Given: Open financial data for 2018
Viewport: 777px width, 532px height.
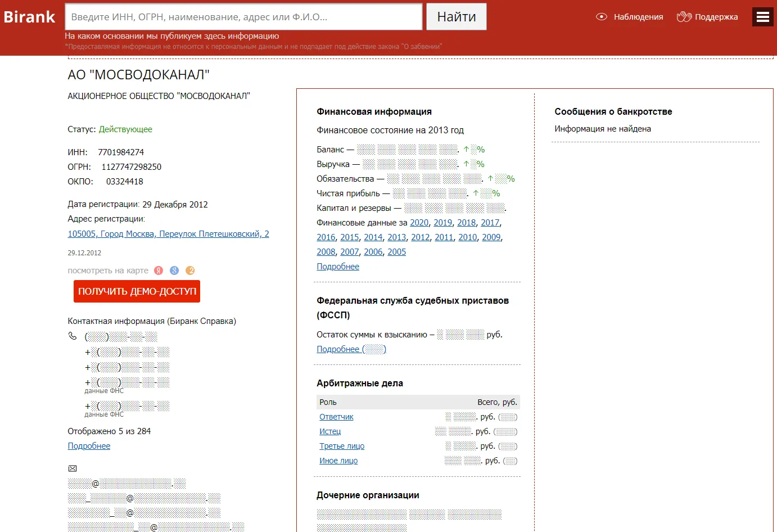Looking at the screenshot, I should [466, 223].
